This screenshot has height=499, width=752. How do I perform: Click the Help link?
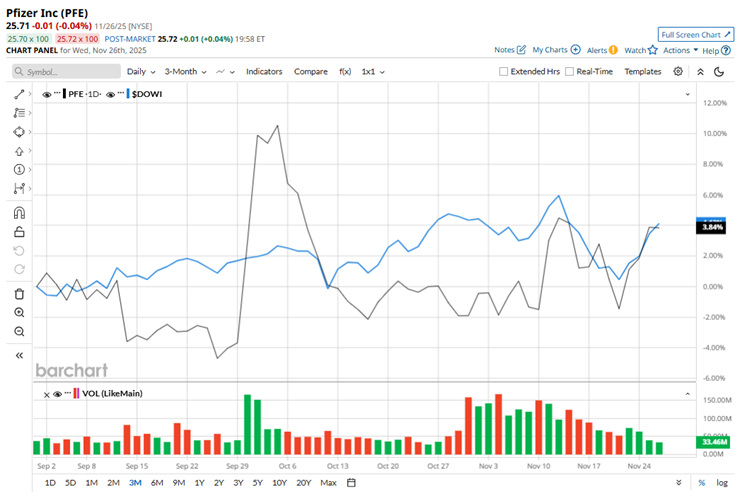(x=710, y=50)
